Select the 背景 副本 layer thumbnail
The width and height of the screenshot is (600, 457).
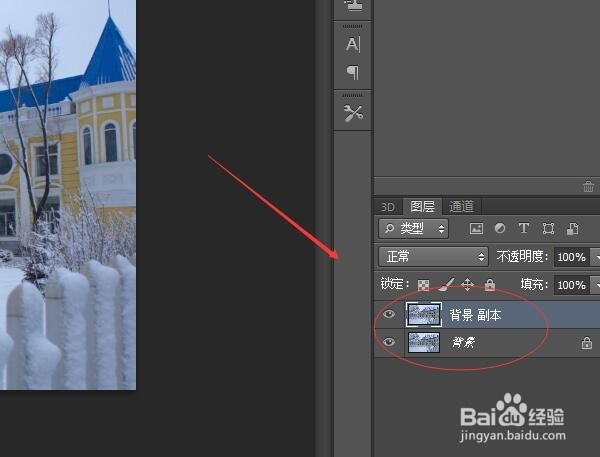click(x=424, y=314)
